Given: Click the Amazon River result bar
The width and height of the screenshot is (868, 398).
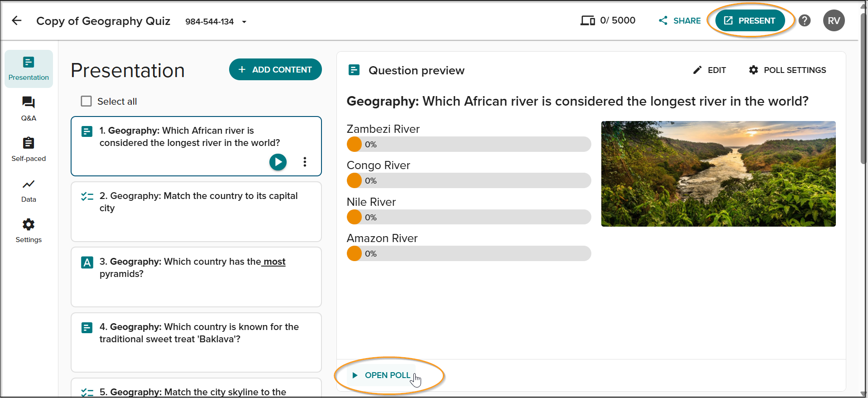Looking at the screenshot, I should (x=469, y=253).
